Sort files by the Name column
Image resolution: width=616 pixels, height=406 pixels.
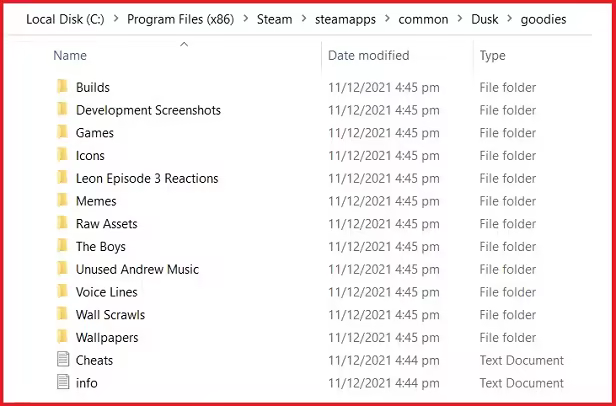coord(70,56)
